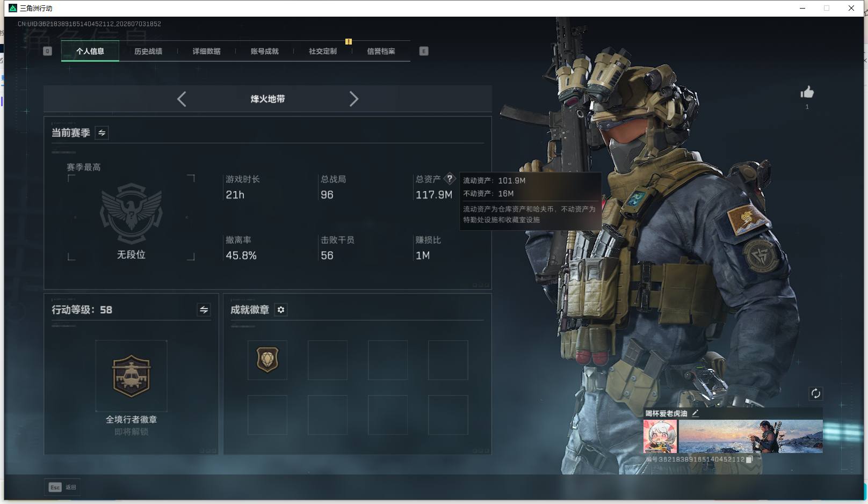Viewport: 868px width, 504px height.
Task: Go to the 信誉档案 tab
Action: coord(381,52)
